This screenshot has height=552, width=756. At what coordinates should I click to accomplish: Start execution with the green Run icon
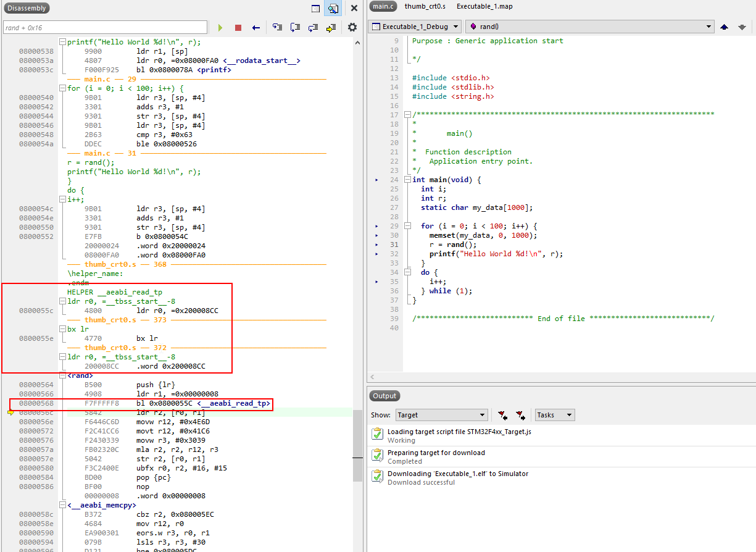(220, 27)
